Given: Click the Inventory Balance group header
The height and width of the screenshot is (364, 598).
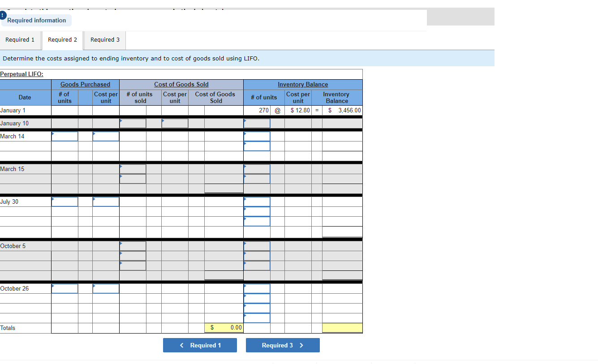Looking at the screenshot, I should click(303, 84).
